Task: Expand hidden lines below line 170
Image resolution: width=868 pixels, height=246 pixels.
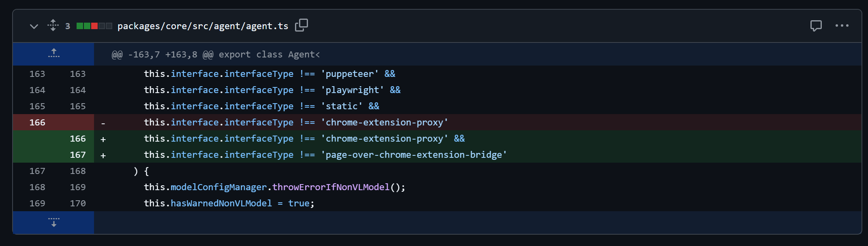Action: coord(53,222)
